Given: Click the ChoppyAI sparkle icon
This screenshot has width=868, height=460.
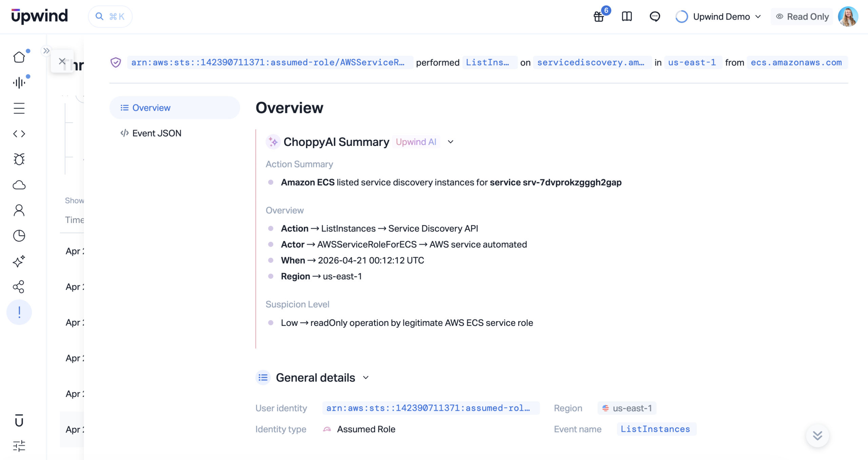Looking at the screenshot, I should tap(273, 142).
